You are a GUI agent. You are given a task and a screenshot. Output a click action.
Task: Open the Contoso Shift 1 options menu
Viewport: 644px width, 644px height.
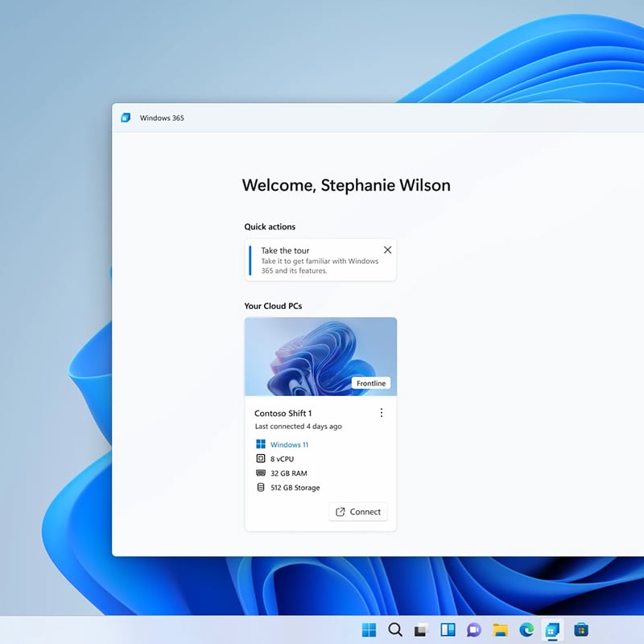pos(382,413)
